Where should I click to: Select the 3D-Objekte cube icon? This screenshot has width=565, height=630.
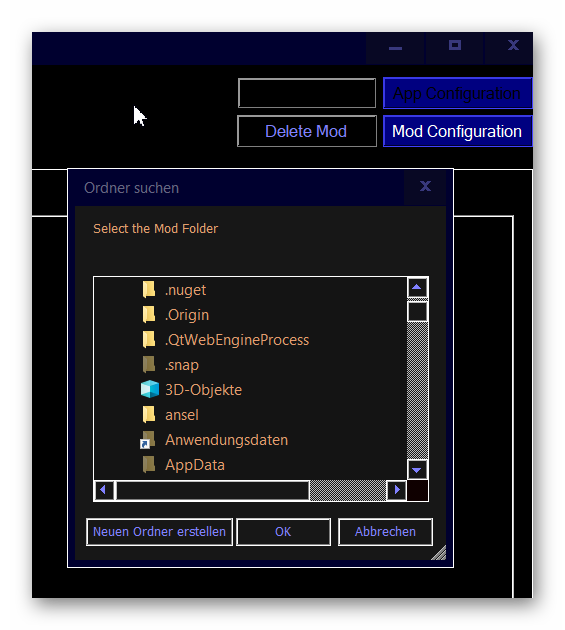point(150,389)
